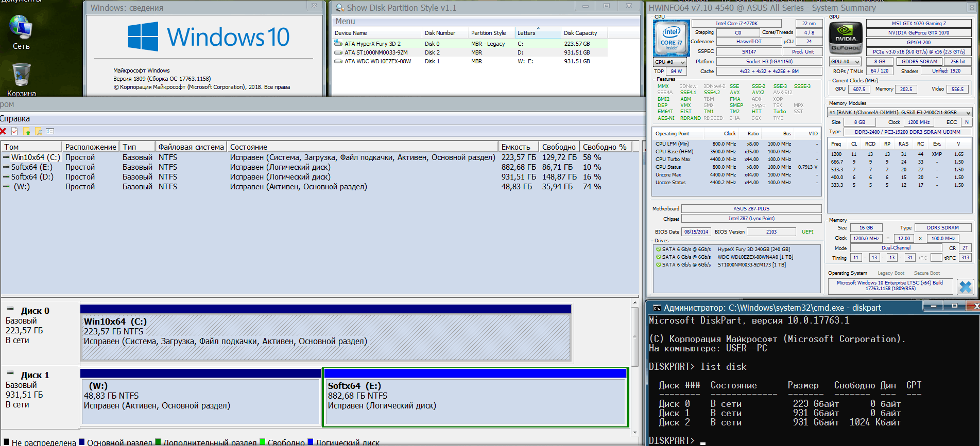Click the disk icon of ATA ST1000NM0033-9ZM
This screenshot has width=980, height=446.
pyautogui.click(x=338, y=52)
